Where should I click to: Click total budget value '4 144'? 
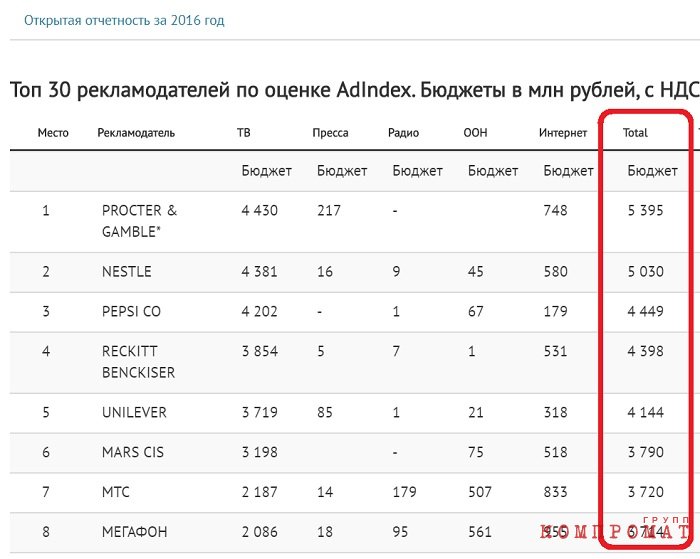646,412
